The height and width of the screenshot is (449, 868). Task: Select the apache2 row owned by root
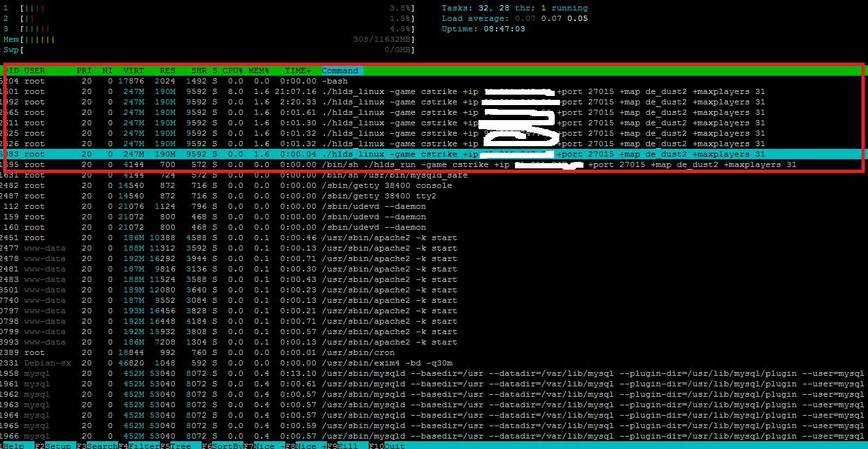[434, 238]
